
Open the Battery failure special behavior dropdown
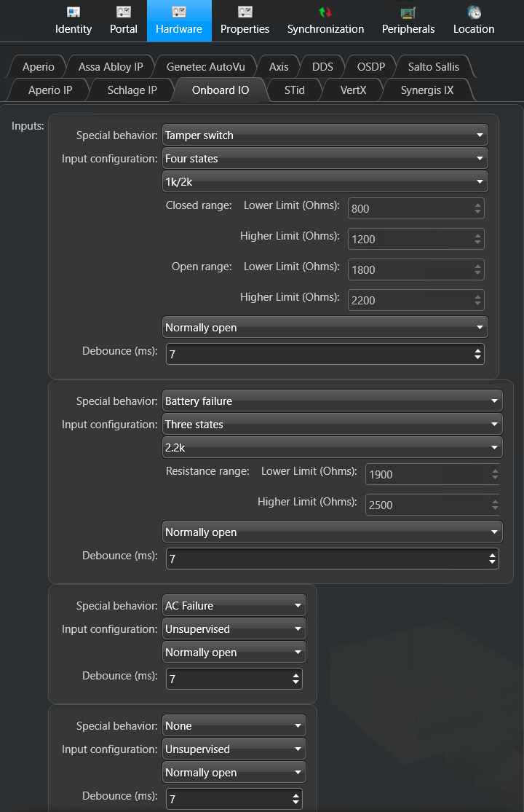[x=332, y=401]
